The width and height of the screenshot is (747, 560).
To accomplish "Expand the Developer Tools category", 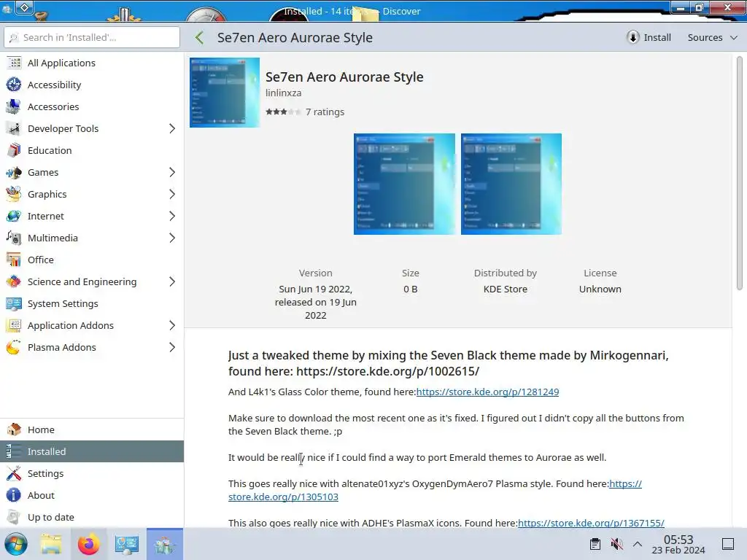I will pos(172,128).
